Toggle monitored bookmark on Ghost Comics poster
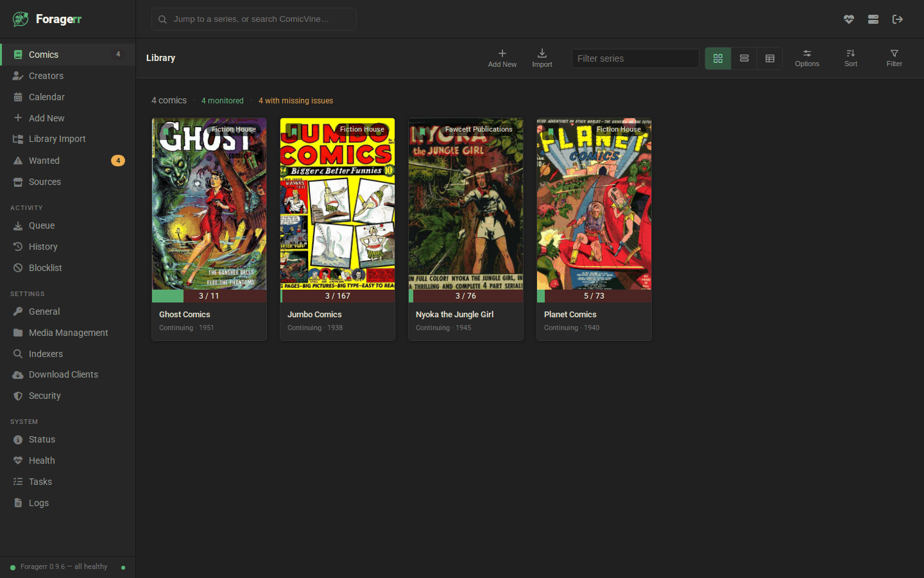This screenshot has height=578, width=924. (x=165, y=131)
